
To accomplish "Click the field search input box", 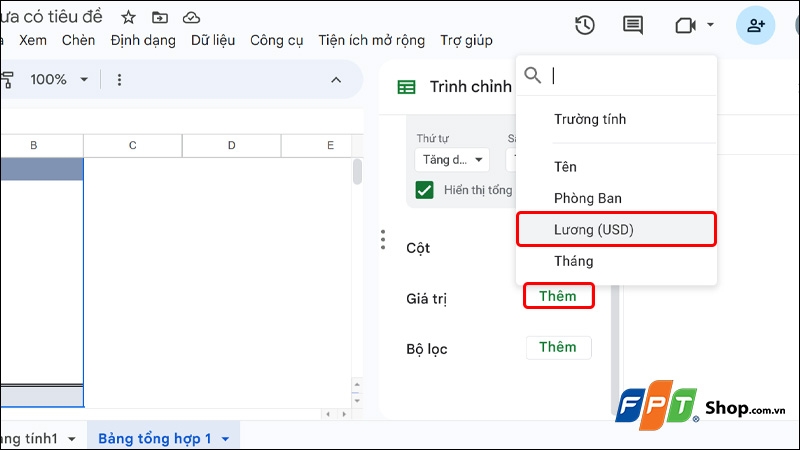I will [632, 76].
